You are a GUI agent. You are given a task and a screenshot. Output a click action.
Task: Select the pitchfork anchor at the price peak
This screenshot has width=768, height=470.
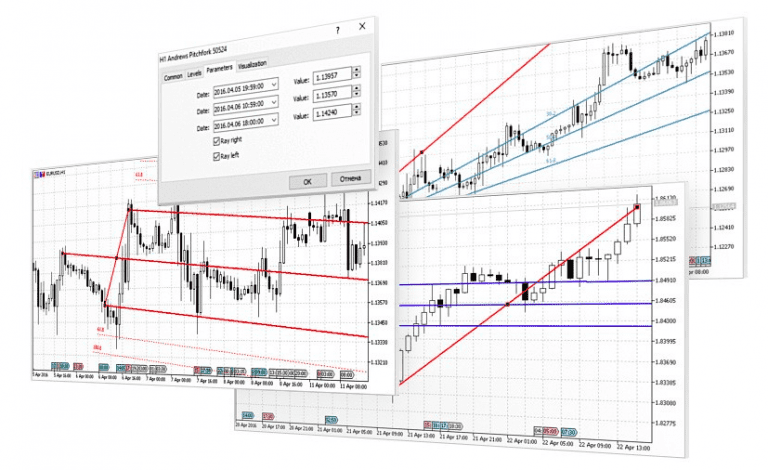tap(129, 209)
